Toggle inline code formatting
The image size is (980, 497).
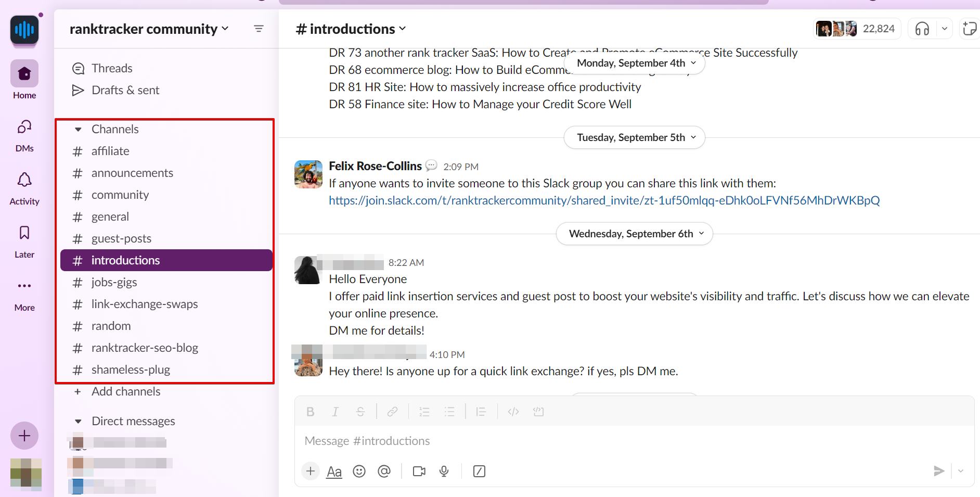pos(513,412)
